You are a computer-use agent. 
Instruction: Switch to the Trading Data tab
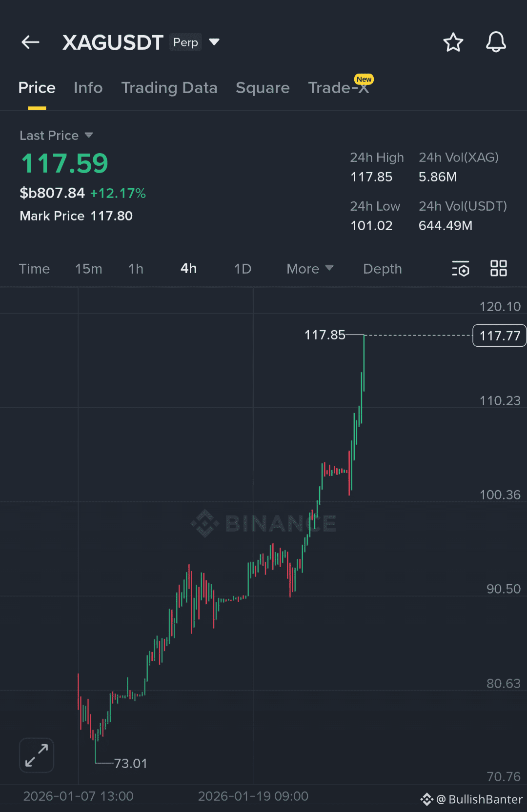(169, 88)
